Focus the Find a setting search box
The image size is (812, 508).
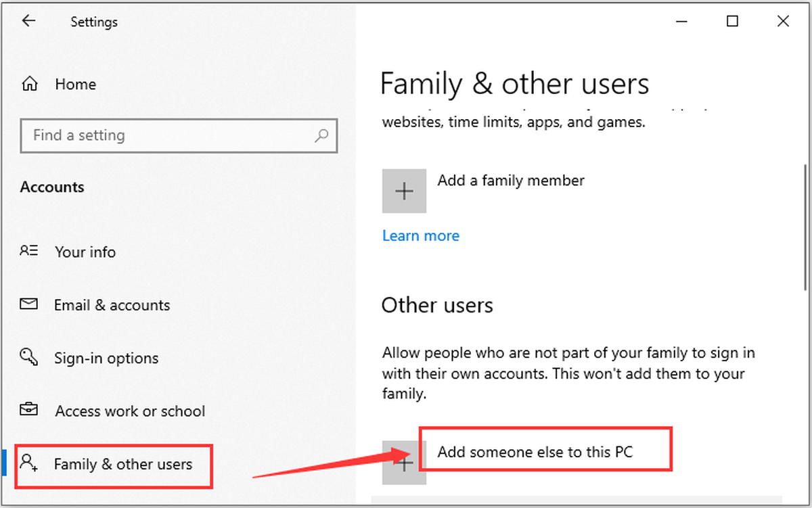pyautogui.click(x=179, y=135)
